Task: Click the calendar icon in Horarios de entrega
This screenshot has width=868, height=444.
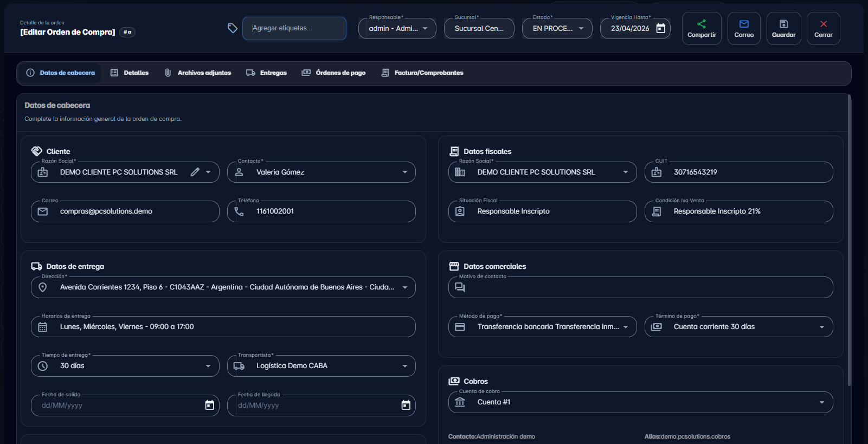Action: pos(43,327)
